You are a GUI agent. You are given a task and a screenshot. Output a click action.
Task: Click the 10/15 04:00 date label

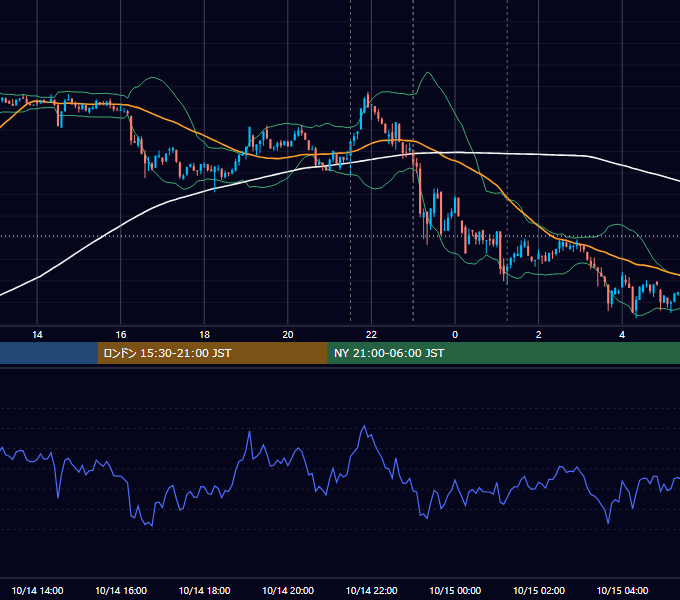point(622,591)
